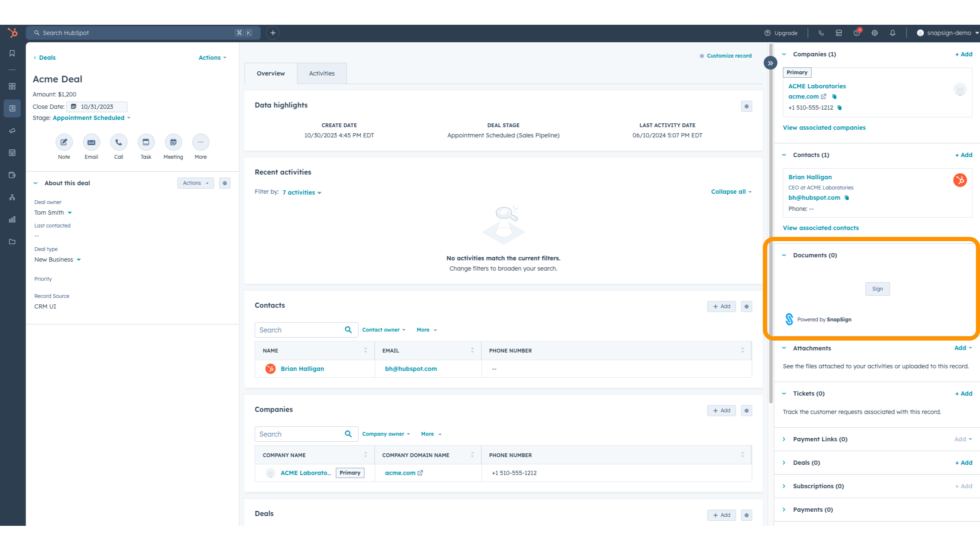Click the Email action icon
Screen dimensions: 980x551
[91, 142]
